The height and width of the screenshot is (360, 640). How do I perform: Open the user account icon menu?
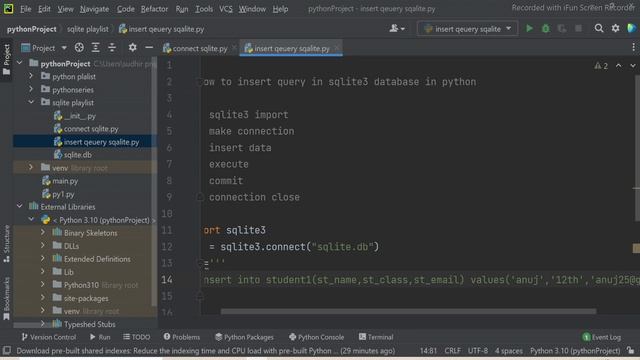click(397, 29)
